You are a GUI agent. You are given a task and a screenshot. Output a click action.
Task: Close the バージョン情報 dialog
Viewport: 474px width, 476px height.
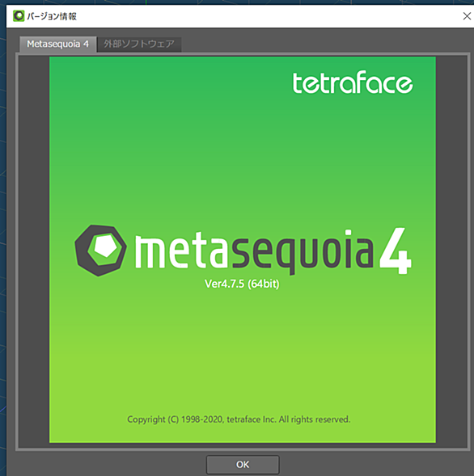pyautogui.click(x=467, y=16)
